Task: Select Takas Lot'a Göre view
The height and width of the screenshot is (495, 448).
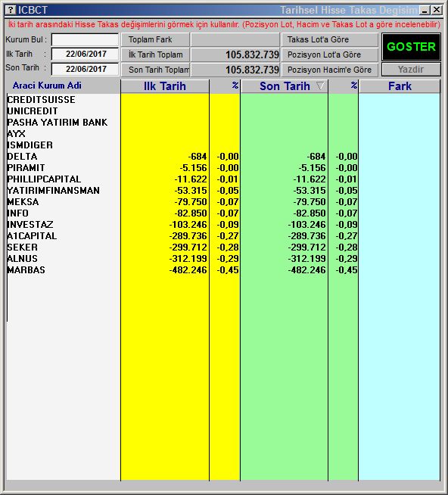Action: [x=330, y=40]
